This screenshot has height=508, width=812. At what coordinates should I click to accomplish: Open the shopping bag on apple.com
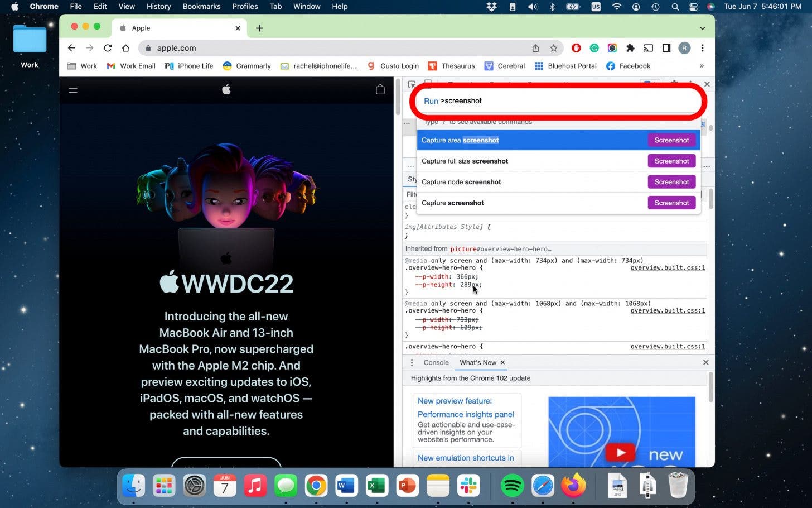(x=380, y=89)
